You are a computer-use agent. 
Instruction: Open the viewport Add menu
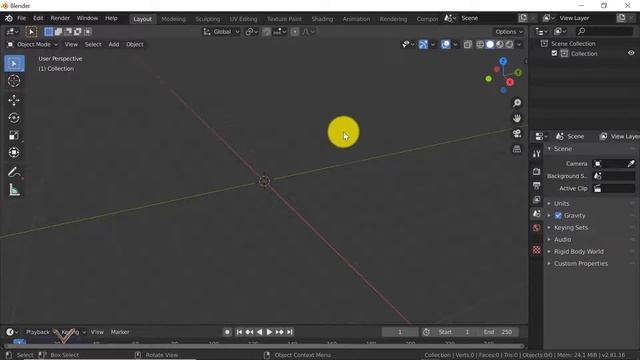[x=114, y=44]
